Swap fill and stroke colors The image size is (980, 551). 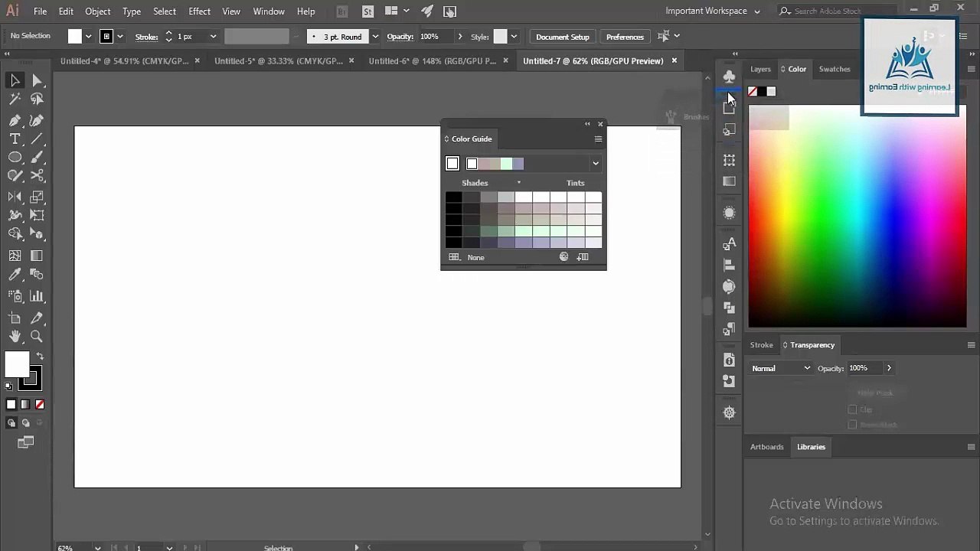[x=40, y=356]
